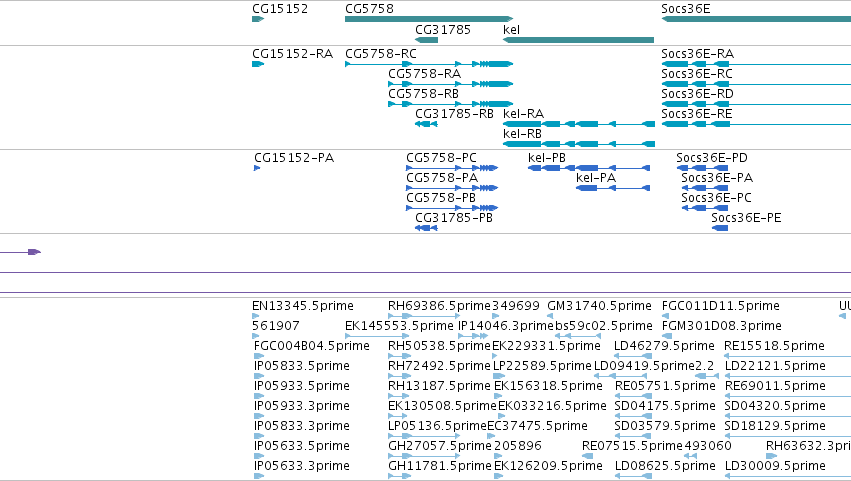Select EST GM31740.5prime
This screenshot has width=851, height=481.
[599, 306]
